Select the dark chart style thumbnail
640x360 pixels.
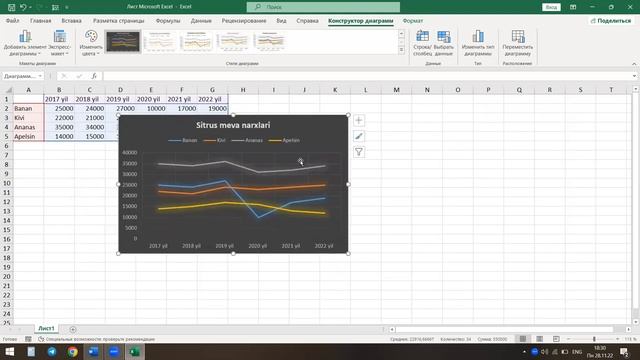(123, 41)
